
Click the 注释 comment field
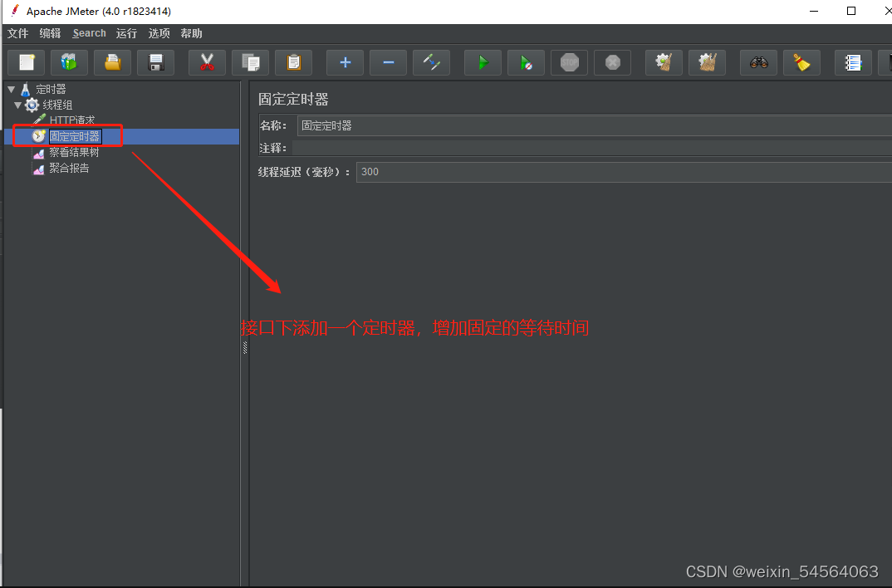pos(591,148)
